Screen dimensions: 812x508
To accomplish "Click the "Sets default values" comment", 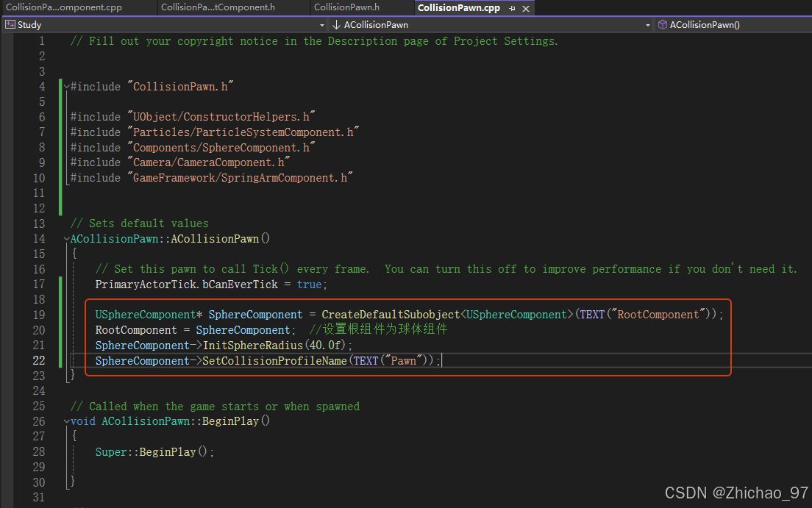I will pyautogui.click(x=139, y=223).
